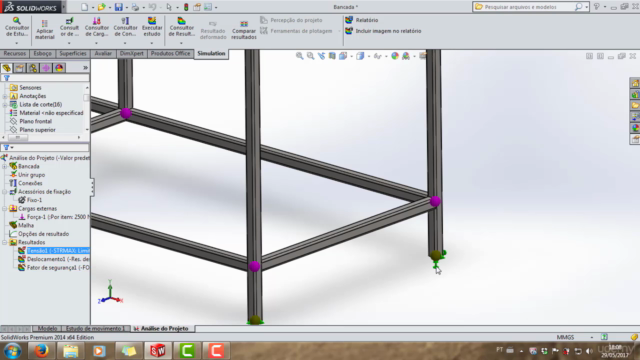Click the Aplicar material button
The width and height of the screenshot is (640, 360).
point(44,30)
